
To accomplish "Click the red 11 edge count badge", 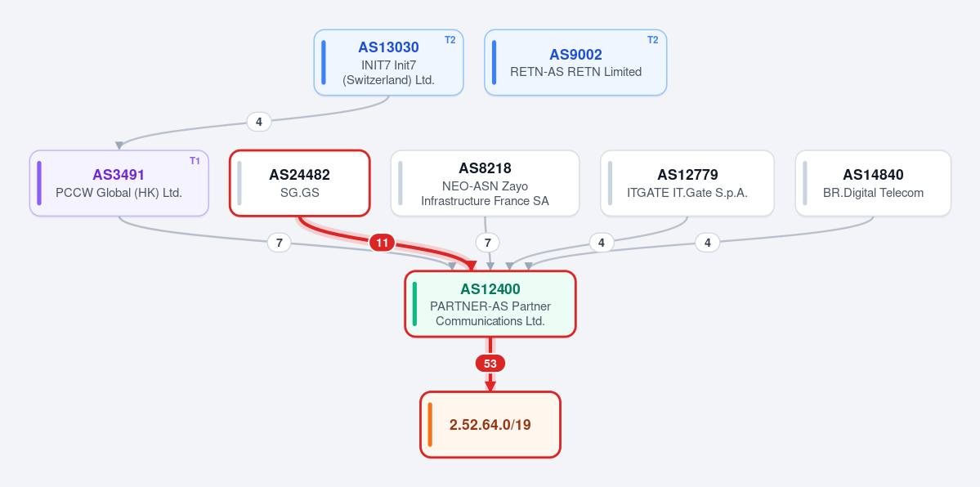I will coord(382,243).
